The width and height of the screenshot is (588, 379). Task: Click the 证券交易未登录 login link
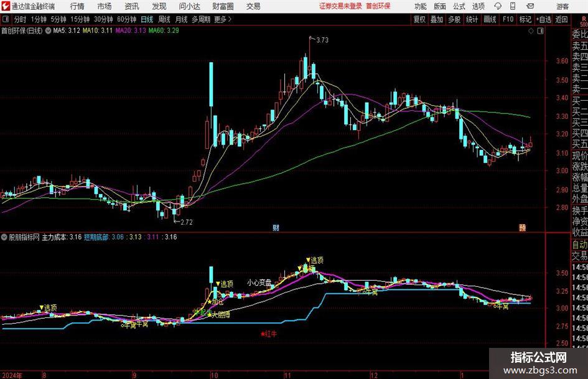pos(340,6)
